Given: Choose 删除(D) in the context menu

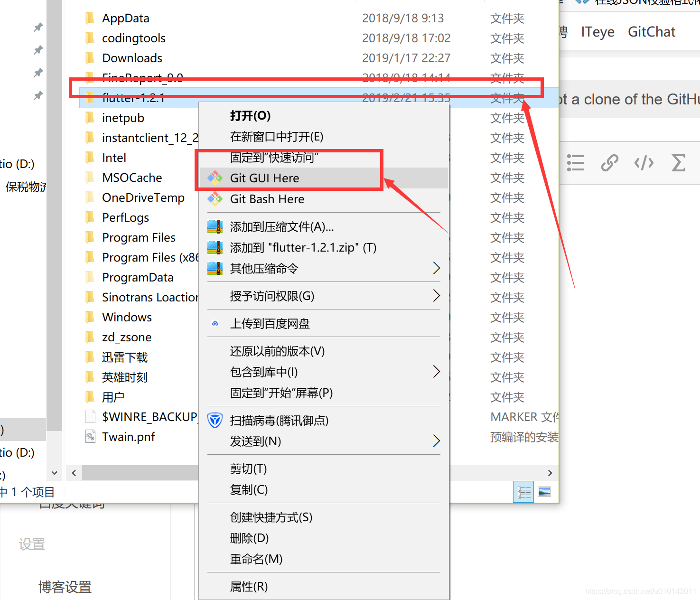Looking at the screenshot, I should (x=324, y=538).
